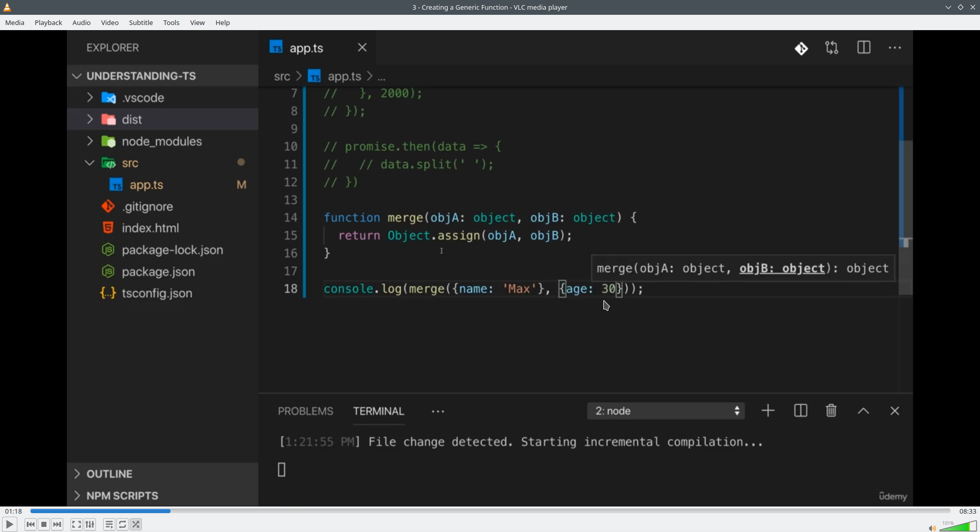
Task: Skip to next media track
Action: coord(58,524)
